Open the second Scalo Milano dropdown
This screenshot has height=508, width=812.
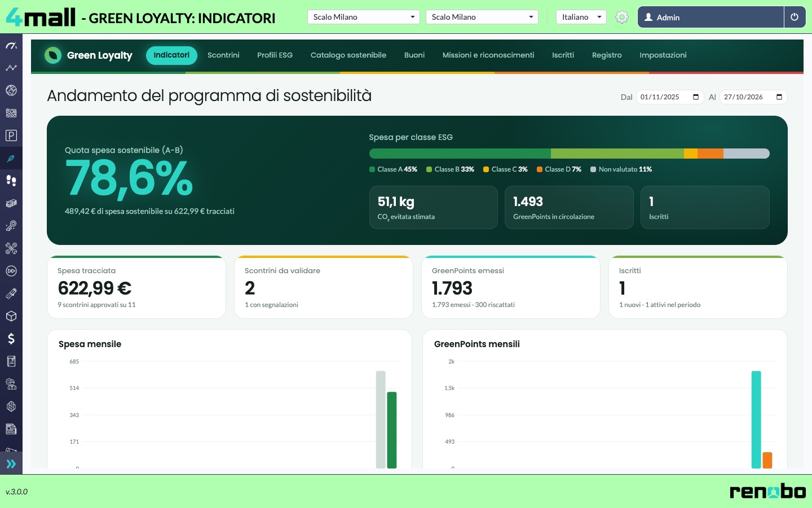[482, 17]
